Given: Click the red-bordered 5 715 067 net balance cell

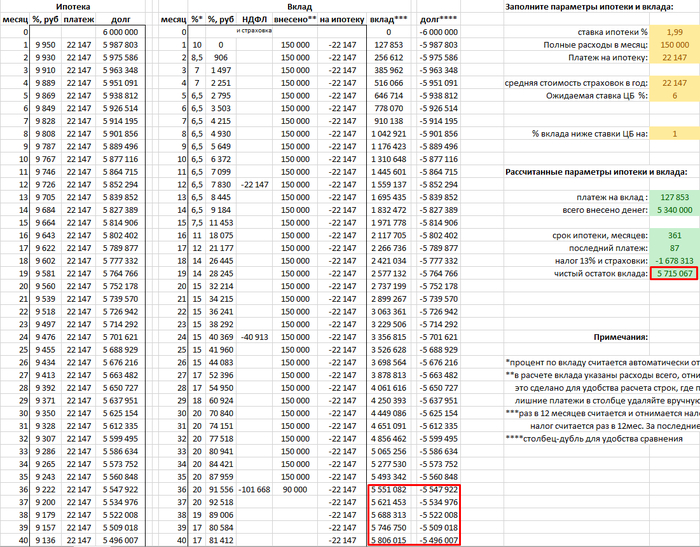Looking at the screenshot, I should (x=674, y=273).
